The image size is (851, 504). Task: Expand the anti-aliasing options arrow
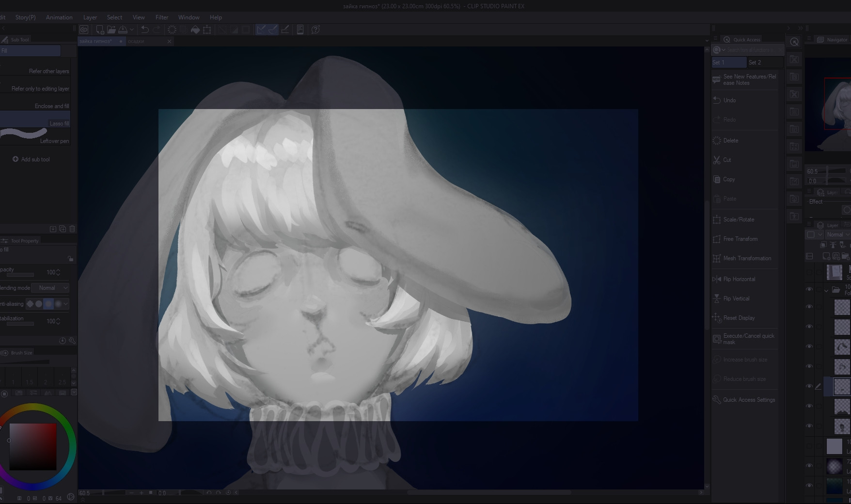[66, 304]
